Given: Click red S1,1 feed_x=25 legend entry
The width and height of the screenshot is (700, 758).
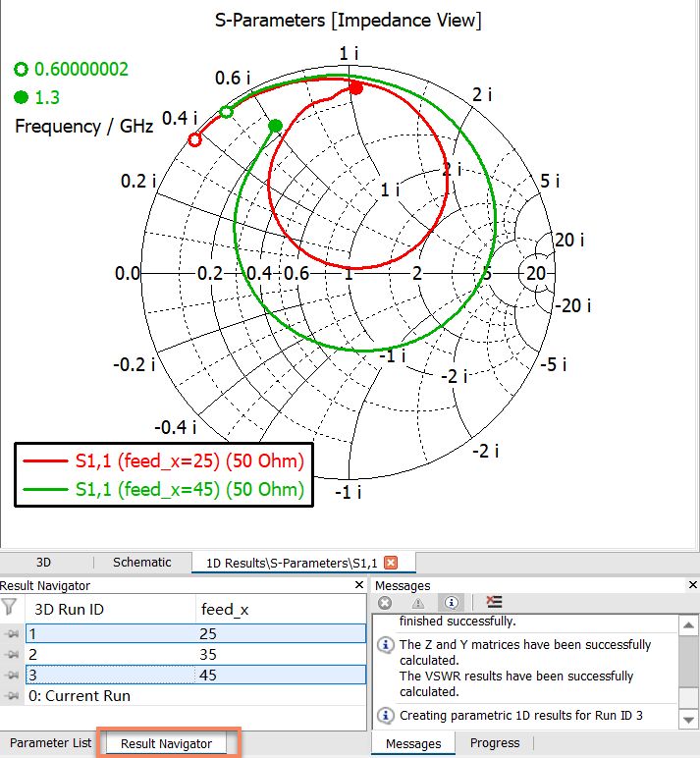Looking at the screenshot, I should pos(164,460).
